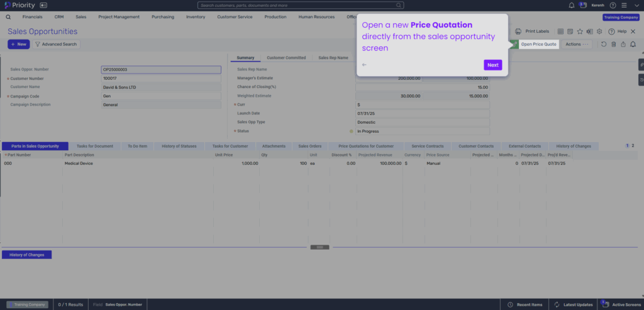Open the Sales menu
The image size is (644, 310).
pos(81,17)
